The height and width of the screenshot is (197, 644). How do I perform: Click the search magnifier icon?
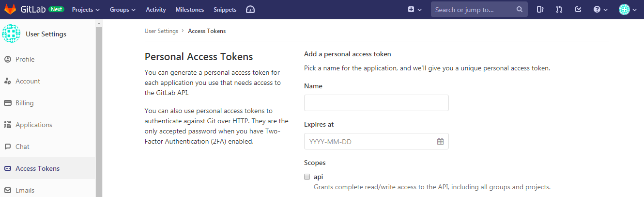pos(519,10)
